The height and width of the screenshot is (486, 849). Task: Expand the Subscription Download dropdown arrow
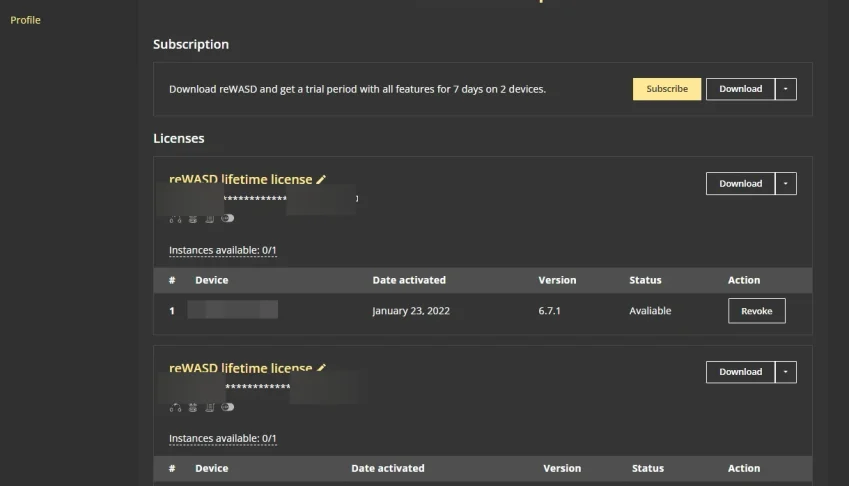(x=786, y=89)
